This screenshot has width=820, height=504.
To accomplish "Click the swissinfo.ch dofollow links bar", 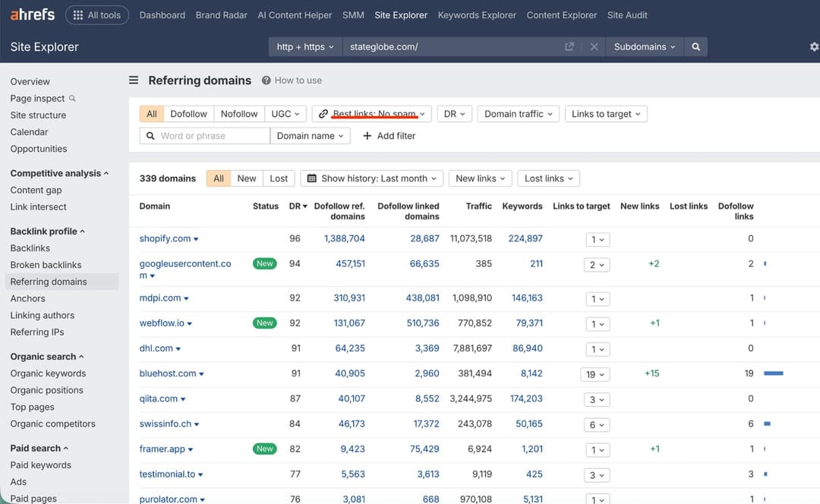I will coord(767,424).
